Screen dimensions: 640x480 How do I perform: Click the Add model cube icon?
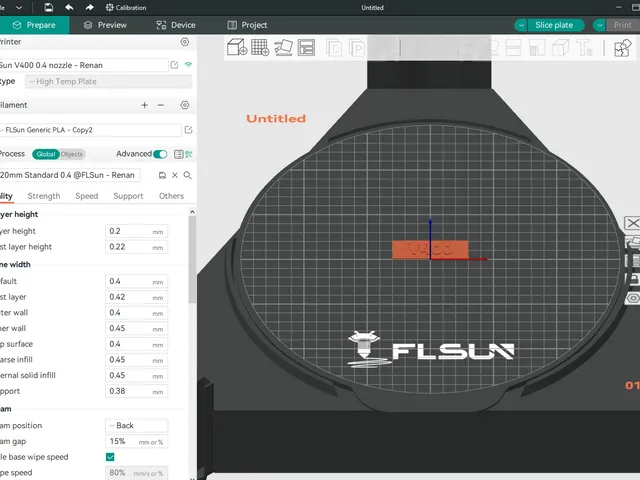pyautogui.click(x=237, y=47)
